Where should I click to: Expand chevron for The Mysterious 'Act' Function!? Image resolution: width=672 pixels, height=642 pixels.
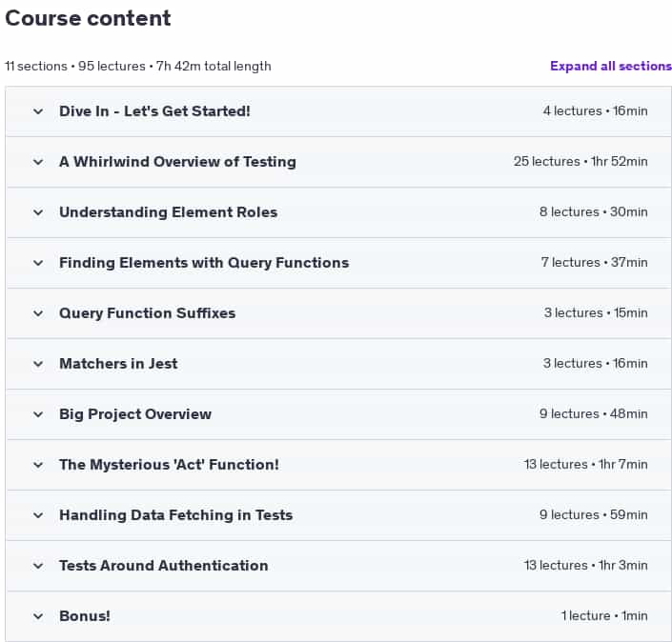[38, 465]
